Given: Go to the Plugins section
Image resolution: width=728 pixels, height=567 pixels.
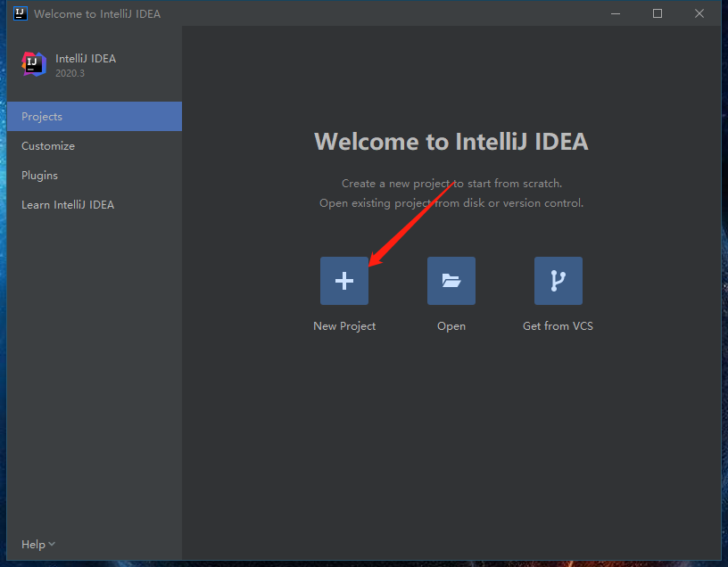Looking at the screenshot, I should (x=39, y=175).
